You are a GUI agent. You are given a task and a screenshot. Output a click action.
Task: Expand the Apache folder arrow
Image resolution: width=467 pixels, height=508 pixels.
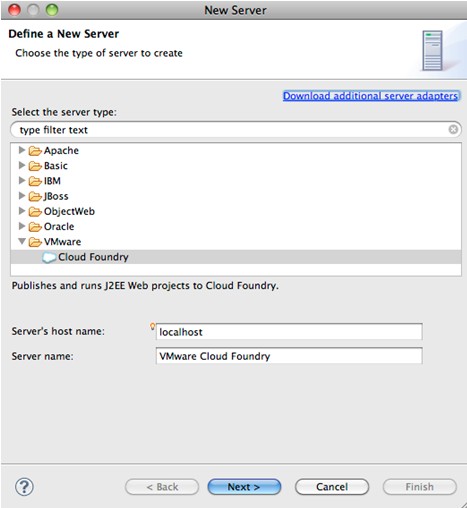(22, 150)
